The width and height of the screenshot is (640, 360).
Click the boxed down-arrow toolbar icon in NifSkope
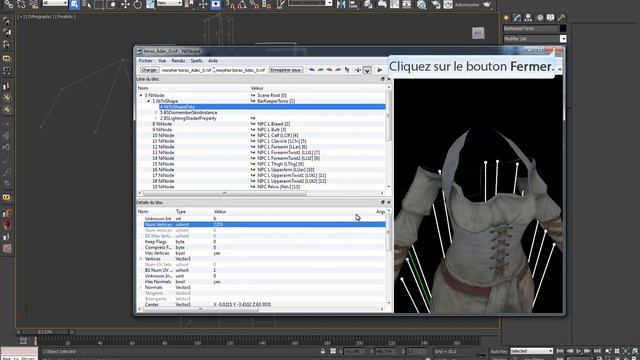[x=367, y=70]
